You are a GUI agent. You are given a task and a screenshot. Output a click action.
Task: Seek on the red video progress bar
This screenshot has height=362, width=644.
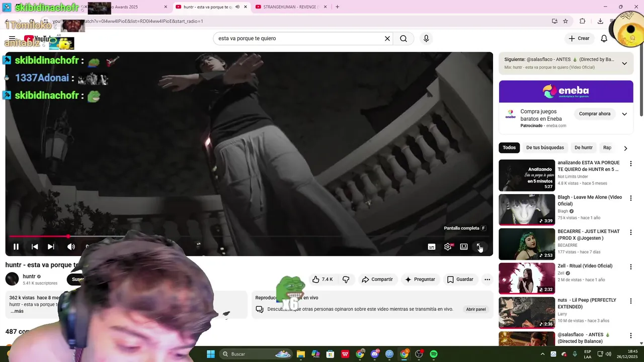pos(249,236)
